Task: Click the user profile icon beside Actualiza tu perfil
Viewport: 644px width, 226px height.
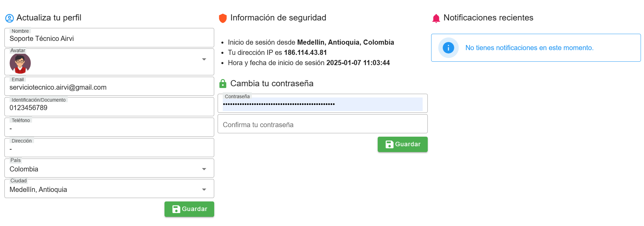Action: (x=10, y=18)
